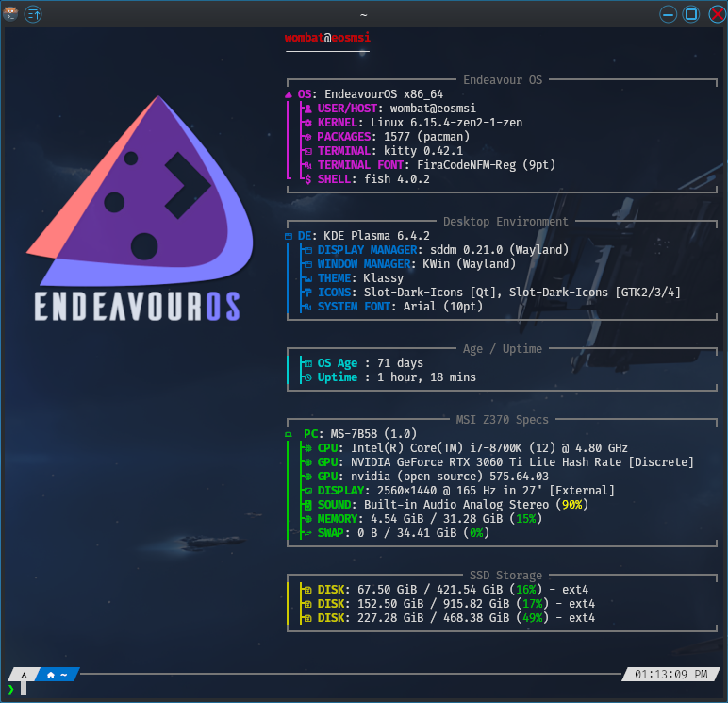
Task: Click the calendar icon next to OS Age
Action: [307, 363]
